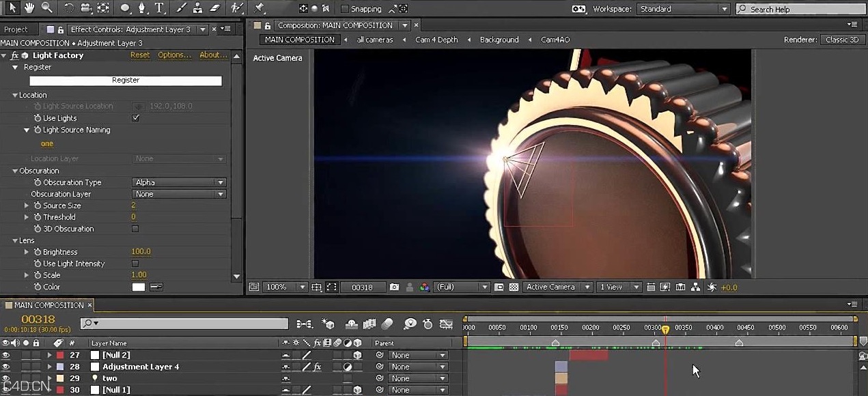Choose the Unified Camera tool
The image size is (868, 396).
(x=85, y=8)
